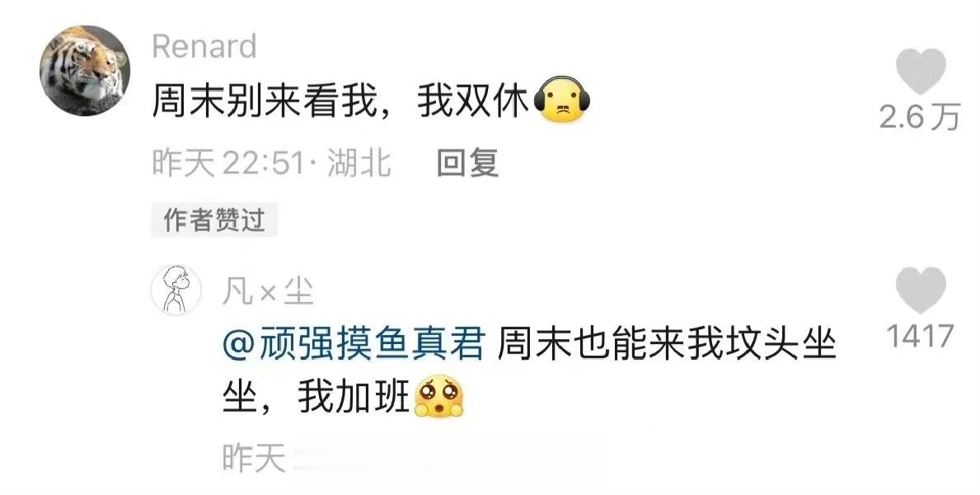980x495 pixels.
Task: Tap the 我加班 text in the reply
Action: tap(354, 397)
